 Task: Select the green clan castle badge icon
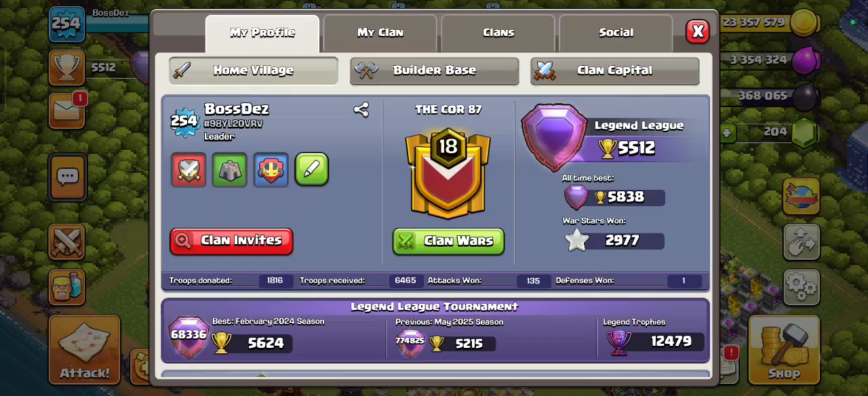click(229, 170)
